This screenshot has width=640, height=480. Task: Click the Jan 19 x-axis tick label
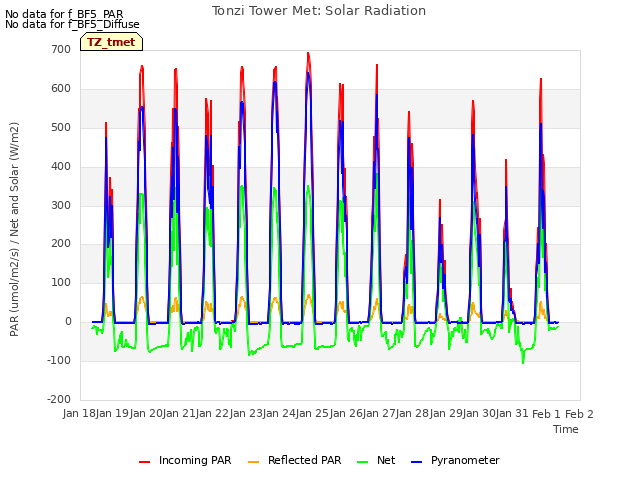(112, 414)
